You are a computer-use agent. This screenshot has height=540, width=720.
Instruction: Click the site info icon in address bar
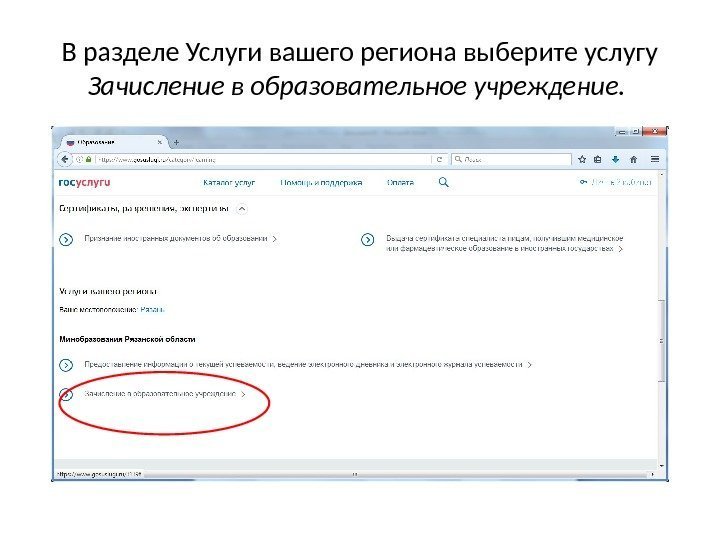pos(79,159)
